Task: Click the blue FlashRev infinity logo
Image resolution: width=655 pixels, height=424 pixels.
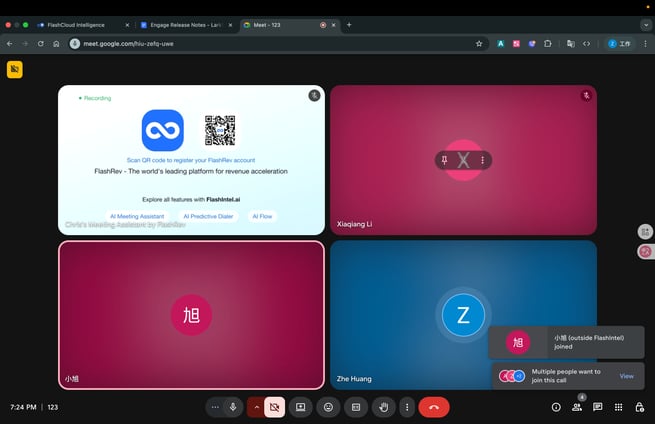Action: click(163, 130)
